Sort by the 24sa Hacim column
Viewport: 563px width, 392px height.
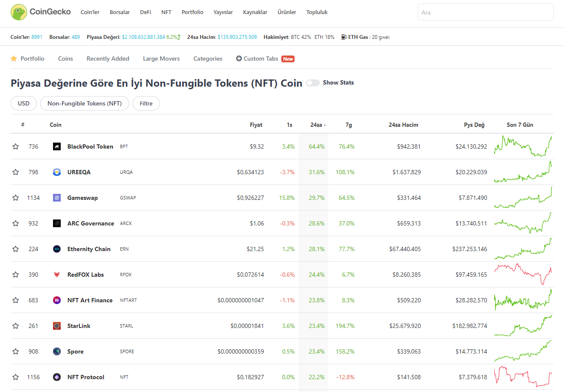[404, 125]
